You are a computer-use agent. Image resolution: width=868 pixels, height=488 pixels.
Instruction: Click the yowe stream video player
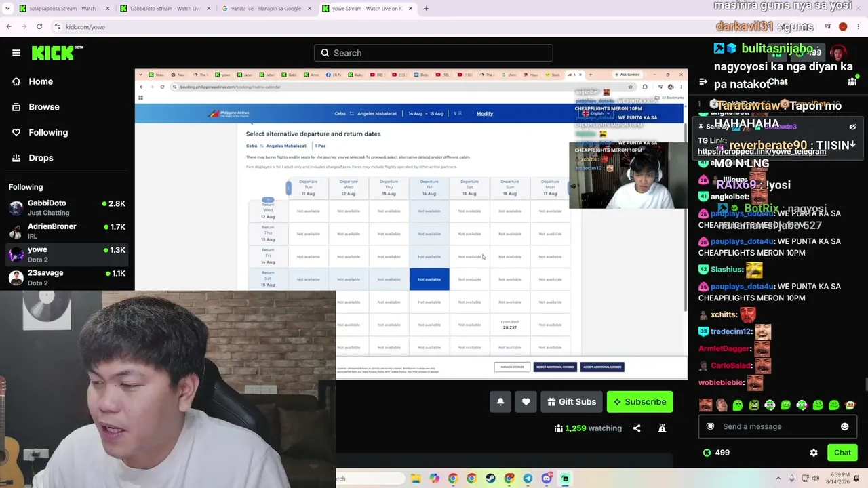click(x=411, y=224)
